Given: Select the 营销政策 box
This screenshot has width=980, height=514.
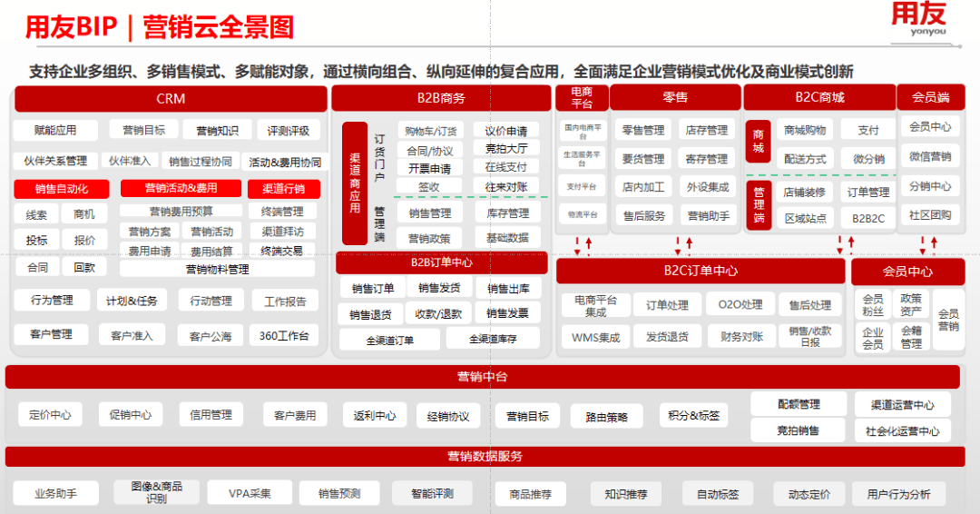Looking at the screenshot, I should click(429, 238).
